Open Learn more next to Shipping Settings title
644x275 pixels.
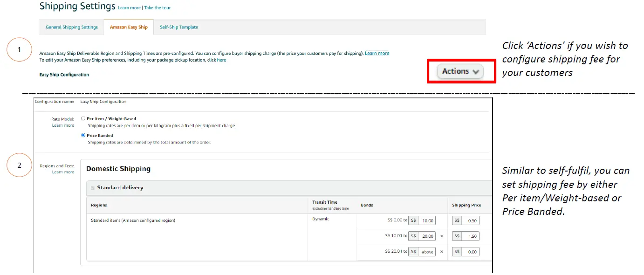pyautogui.click(x=130, y=8)
